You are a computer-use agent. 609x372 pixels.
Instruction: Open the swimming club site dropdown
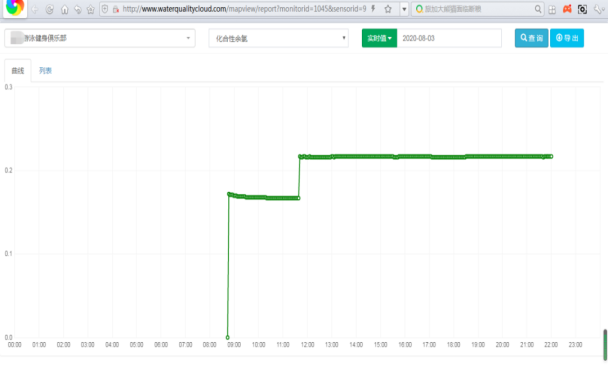[100, 38]
